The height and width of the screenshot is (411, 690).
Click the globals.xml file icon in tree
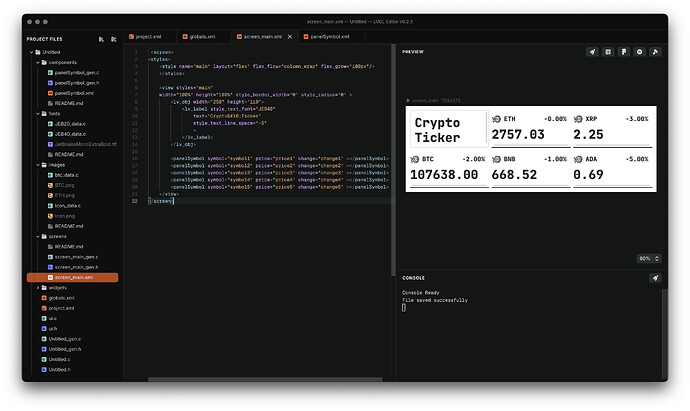click(x=44, y=298)
